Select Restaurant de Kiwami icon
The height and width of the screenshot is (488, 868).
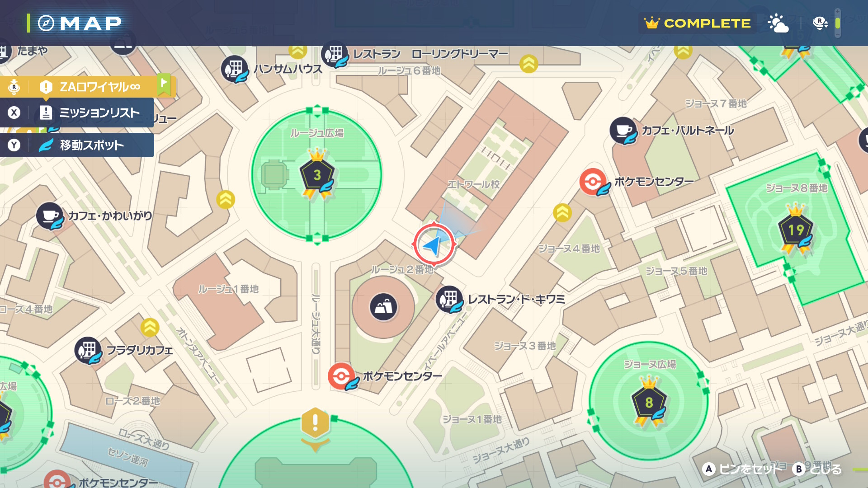449,299
